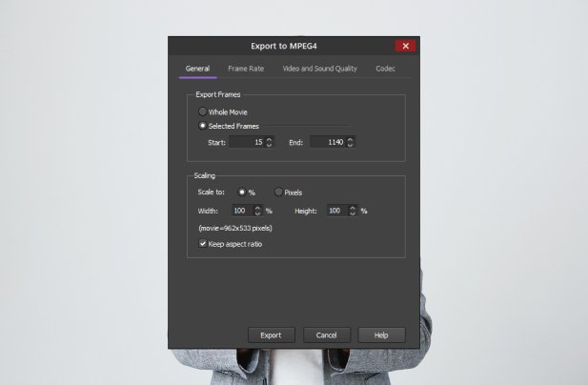The height and width of the screenshot is (385, 588).
Task: Open Help for the export dialog
Action: 381,335
